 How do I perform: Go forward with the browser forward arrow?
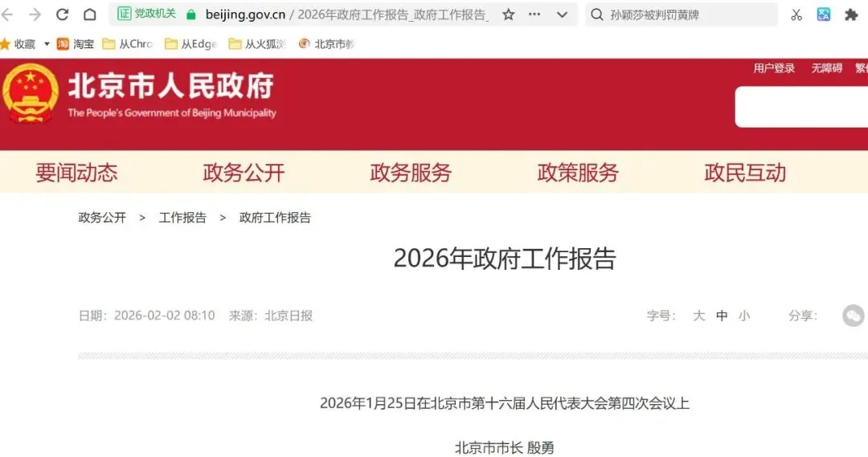click(35, 14)
